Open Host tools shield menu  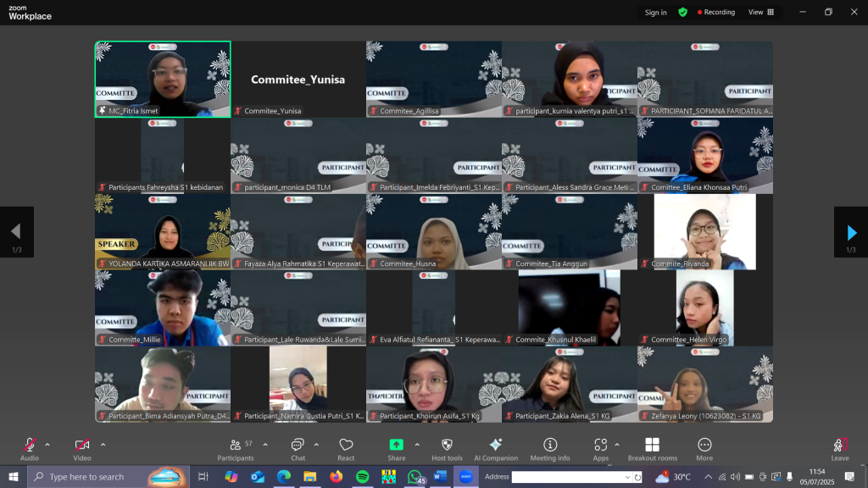[x=448, y=448]
